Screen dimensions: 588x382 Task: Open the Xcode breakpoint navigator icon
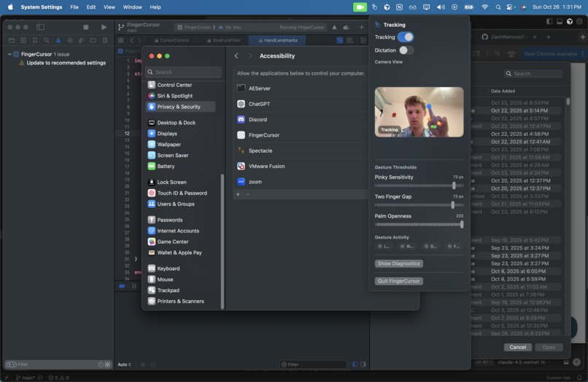pos(93,40)
